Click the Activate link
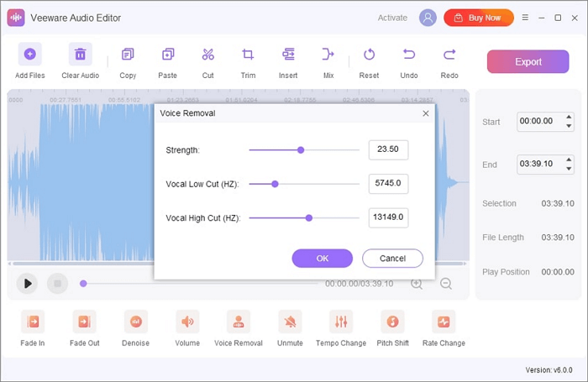This screenshot has height=382, width=588. 392,18
